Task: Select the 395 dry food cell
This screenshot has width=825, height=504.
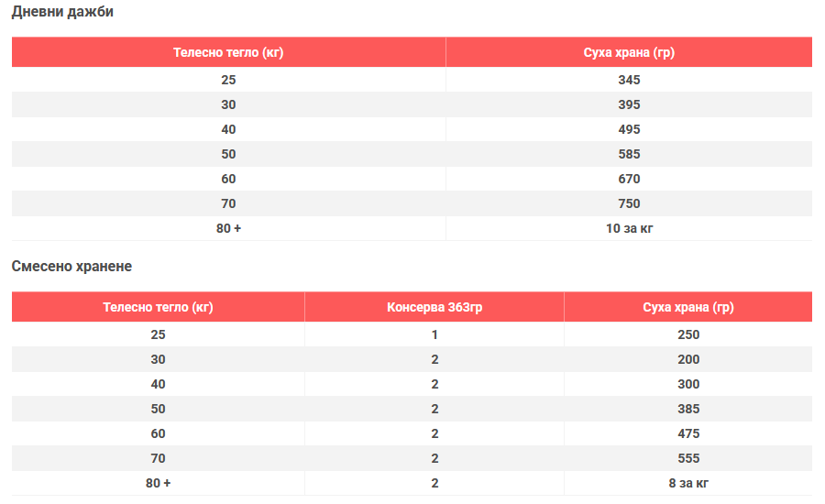Action: (x=629, y=104)
